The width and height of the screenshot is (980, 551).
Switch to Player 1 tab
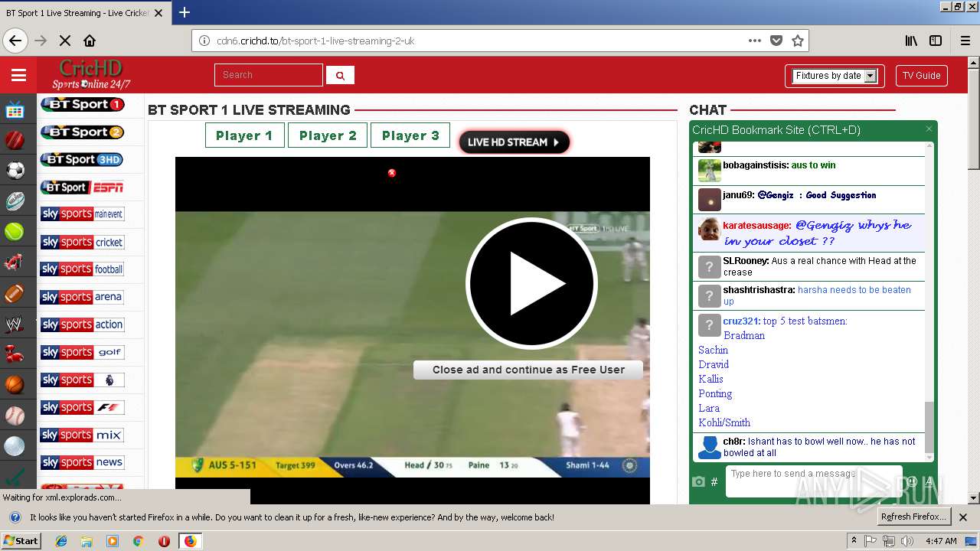coord(244,135)
